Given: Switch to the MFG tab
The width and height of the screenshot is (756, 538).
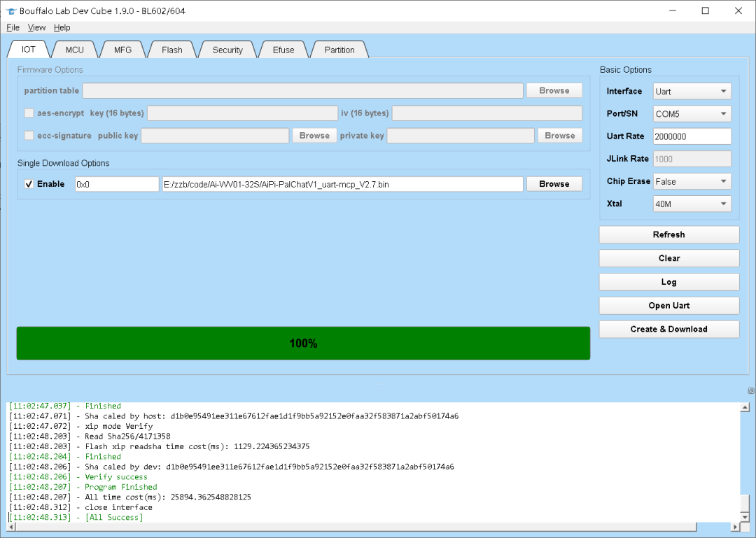Looking at the screenshot, I should pyautogui.click(x=122, y=50).
